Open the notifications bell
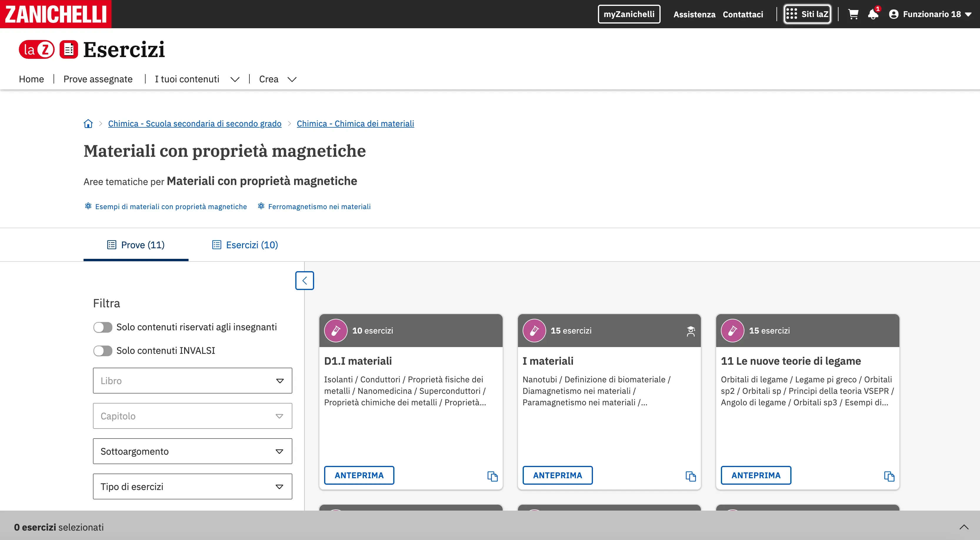The image size is (980, 540). (873, 14)
